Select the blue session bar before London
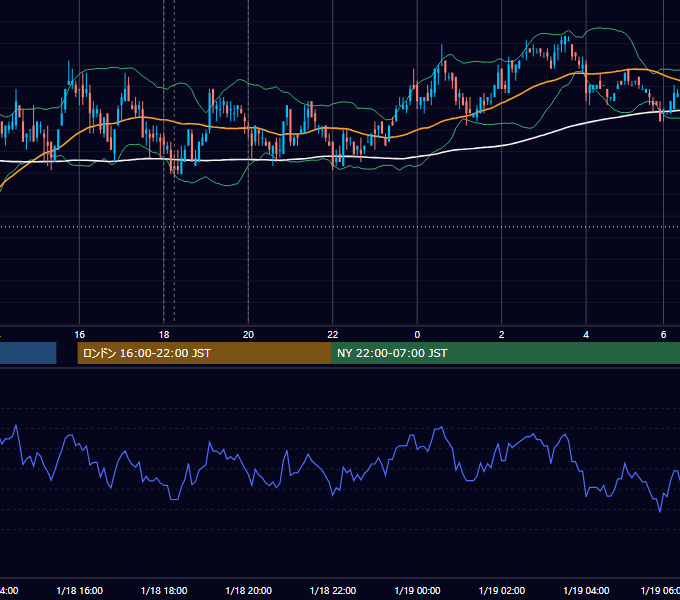The width and height of the screenshot is (680, 600). [28, 353]
